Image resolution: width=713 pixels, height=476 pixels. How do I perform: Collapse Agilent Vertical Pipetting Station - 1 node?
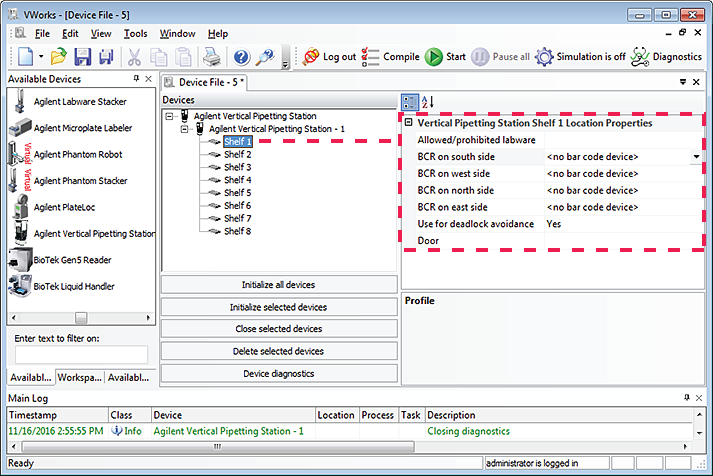(x=185, y=129)
